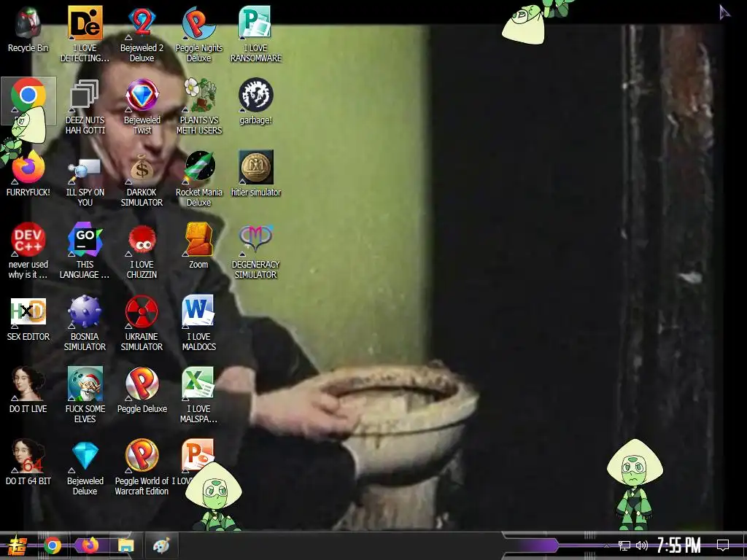Open the Excel 'I LOVE MALSPA...' shortcut
Image resolution: width=747 pixels, height=560 pixels.
(198, 395)
